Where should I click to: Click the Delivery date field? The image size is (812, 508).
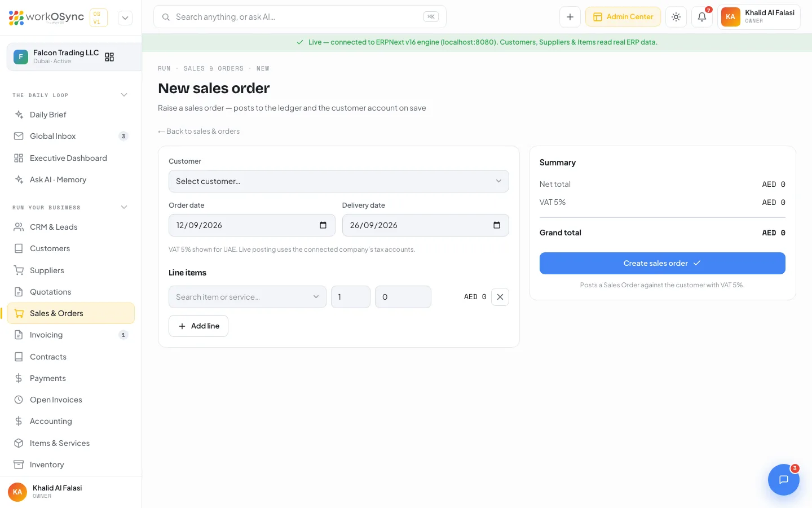coord(425,225)
